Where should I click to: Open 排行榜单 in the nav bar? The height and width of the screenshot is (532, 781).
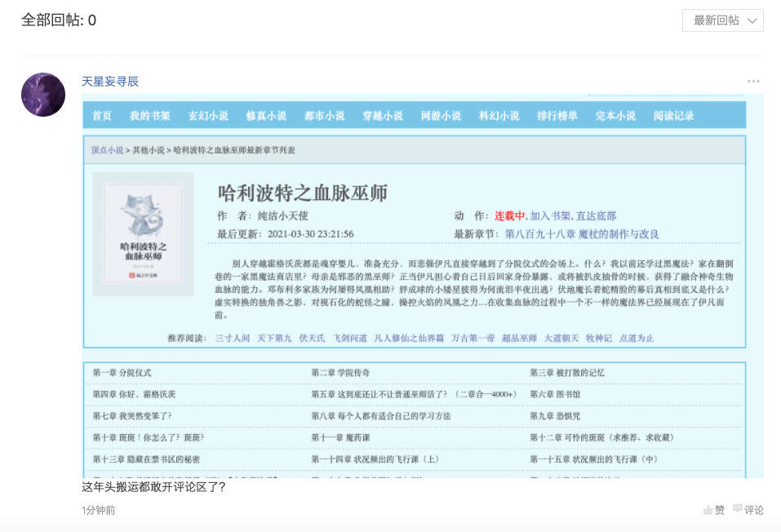(x=557, y=116)
